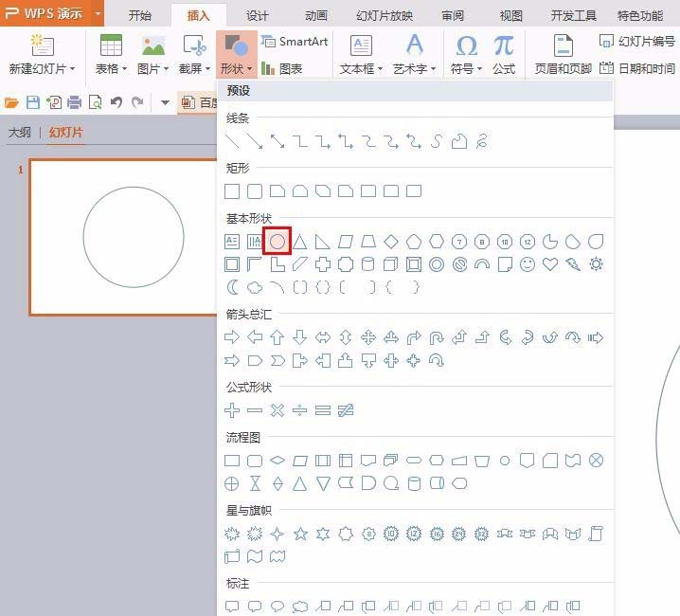The width and height of the screenshot is (680, 616).
Task: Switch to the 大纲 outline pane tab
Action: click(x=20, y=132)
